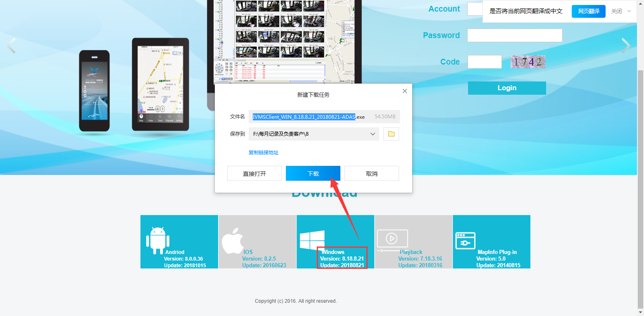Click the page vertical scrollbar
644x316 pixels.
[x=640, y=190]
